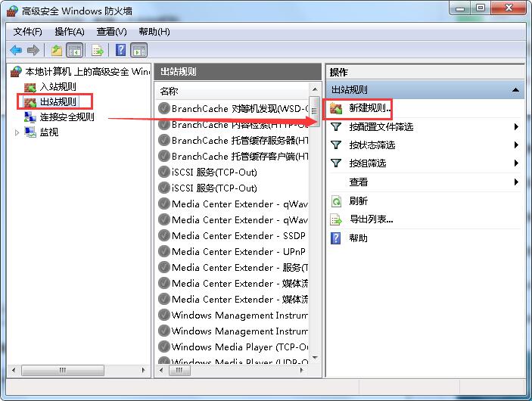532x401 pixels.
Task: Toggle the show/hide console tree icon
Action: 74,51
